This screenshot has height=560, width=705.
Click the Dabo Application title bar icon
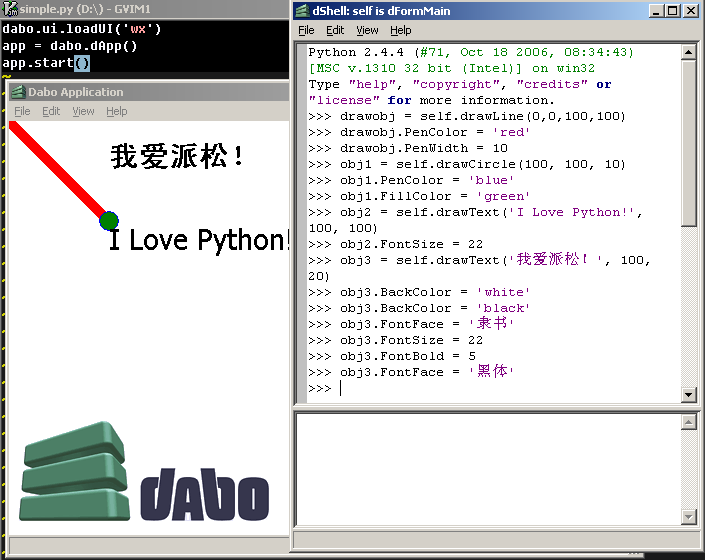point(17,92)
